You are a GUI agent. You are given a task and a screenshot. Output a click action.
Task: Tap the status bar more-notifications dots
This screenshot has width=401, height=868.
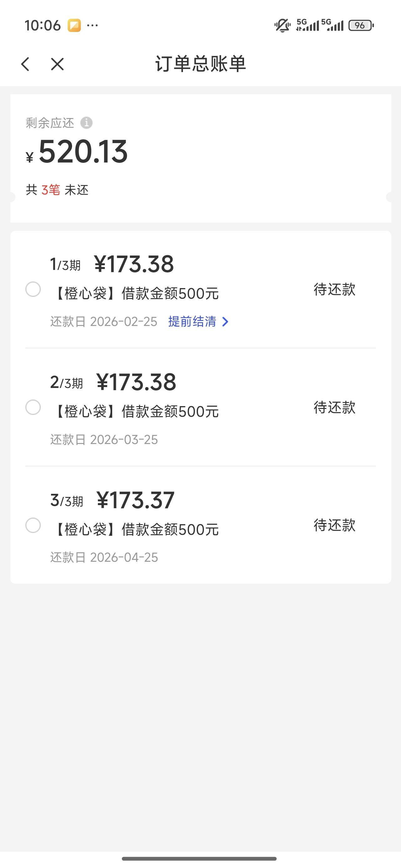(x=92, y=25)
